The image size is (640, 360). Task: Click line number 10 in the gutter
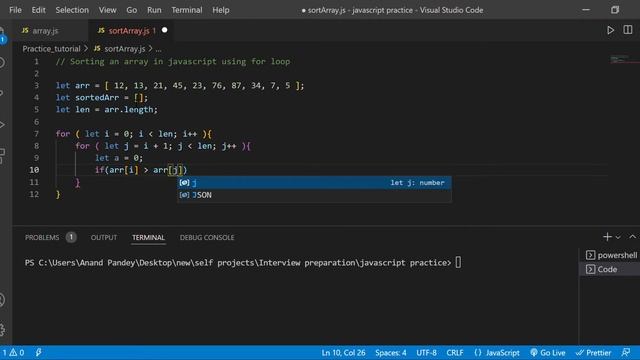coord(34,170)
